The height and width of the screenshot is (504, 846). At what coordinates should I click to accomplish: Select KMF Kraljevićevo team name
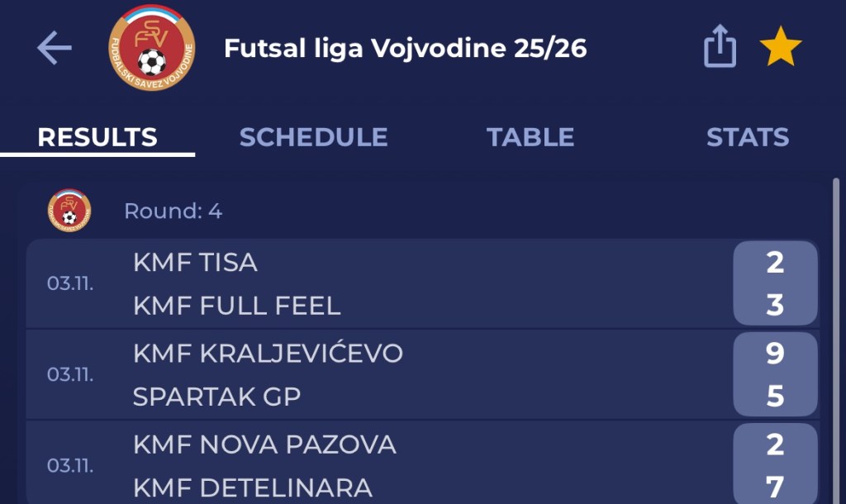268,354
